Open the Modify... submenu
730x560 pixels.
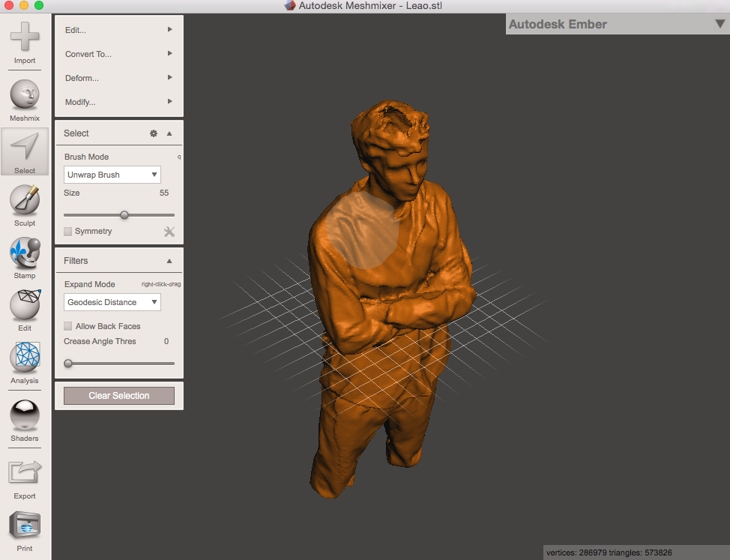tap(118, 102)
